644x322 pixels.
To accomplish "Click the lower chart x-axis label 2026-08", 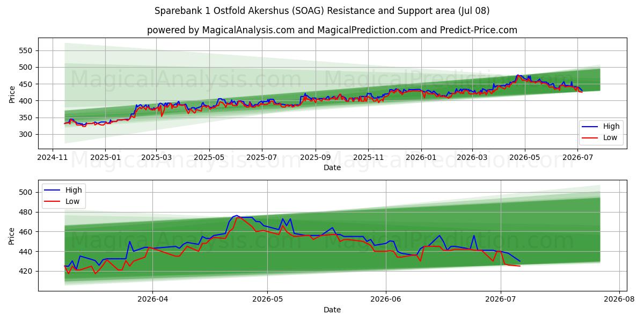I will point(619,300).
